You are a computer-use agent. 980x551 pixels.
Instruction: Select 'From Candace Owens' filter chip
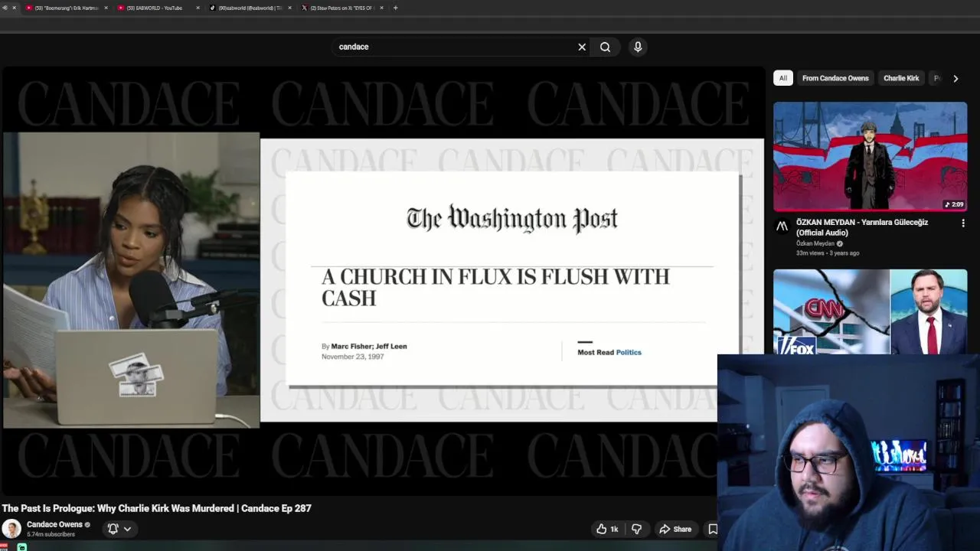[835, 78]
